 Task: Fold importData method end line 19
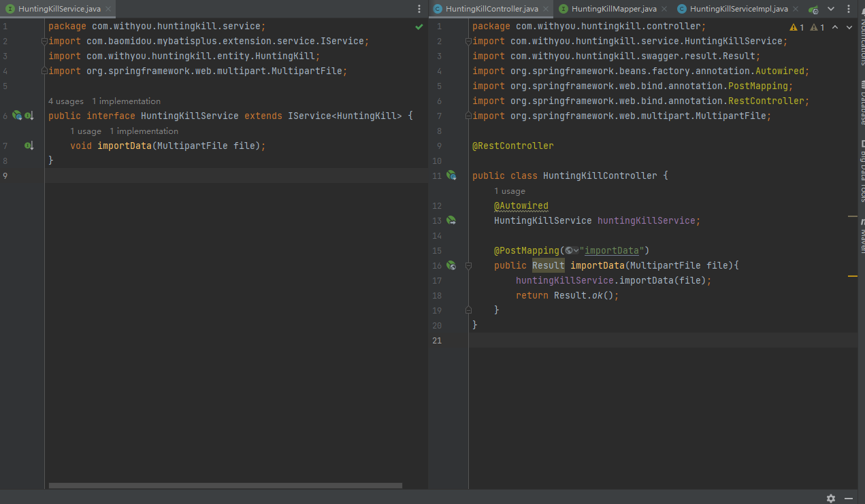(x=468, y=310)
